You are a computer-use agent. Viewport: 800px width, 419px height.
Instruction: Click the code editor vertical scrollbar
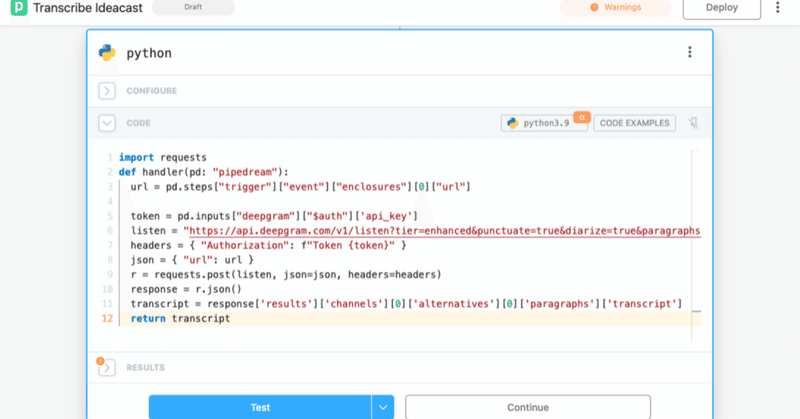pyautogui.click(x=696, y=245)
